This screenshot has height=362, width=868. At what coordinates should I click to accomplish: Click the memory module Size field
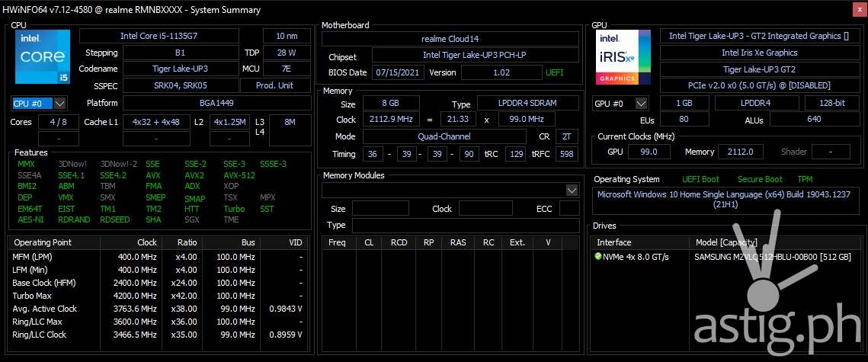380,209
